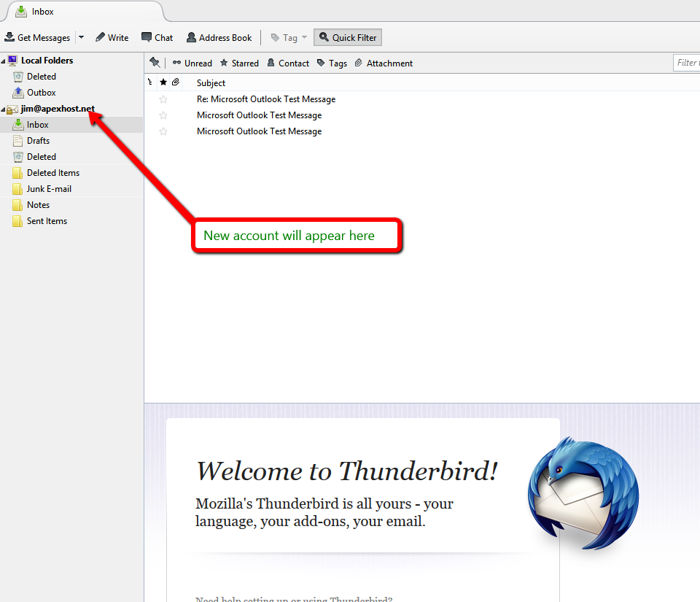Screen dimensions: 700x602
Task: Open the Sent Items folder
Action: click(x=47, y=221)
